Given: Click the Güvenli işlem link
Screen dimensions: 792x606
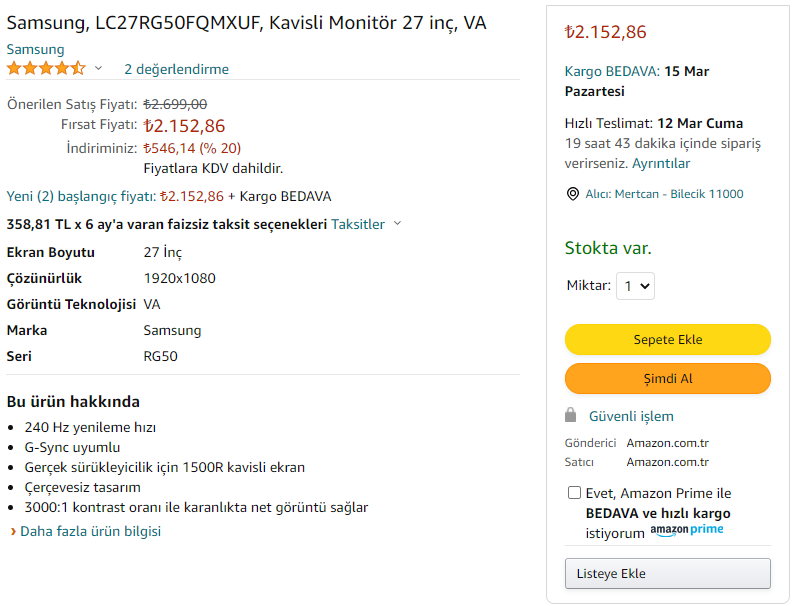Looking at the screenshot, I should point(631,416).
